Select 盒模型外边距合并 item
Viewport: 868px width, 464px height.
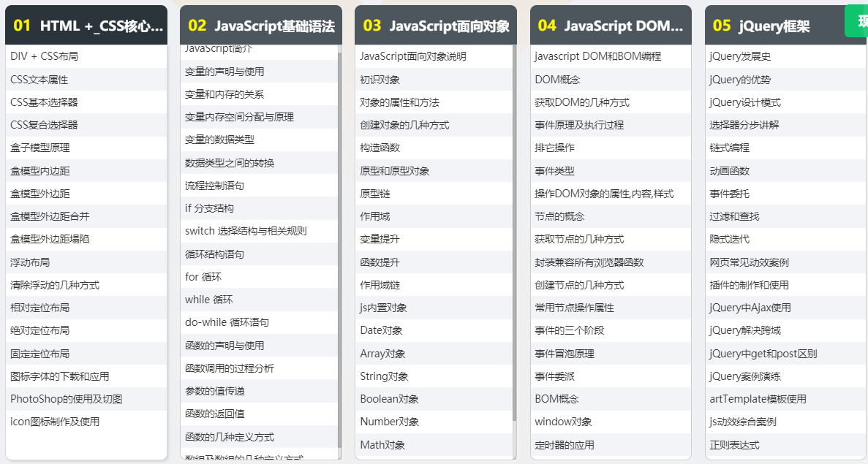coord(86,216)
